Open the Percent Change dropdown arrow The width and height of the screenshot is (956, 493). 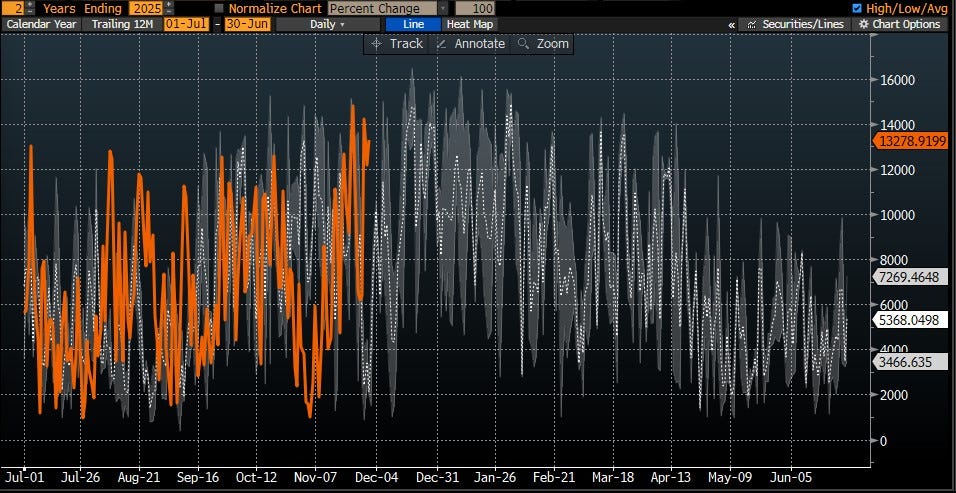(x=443, y=9)
